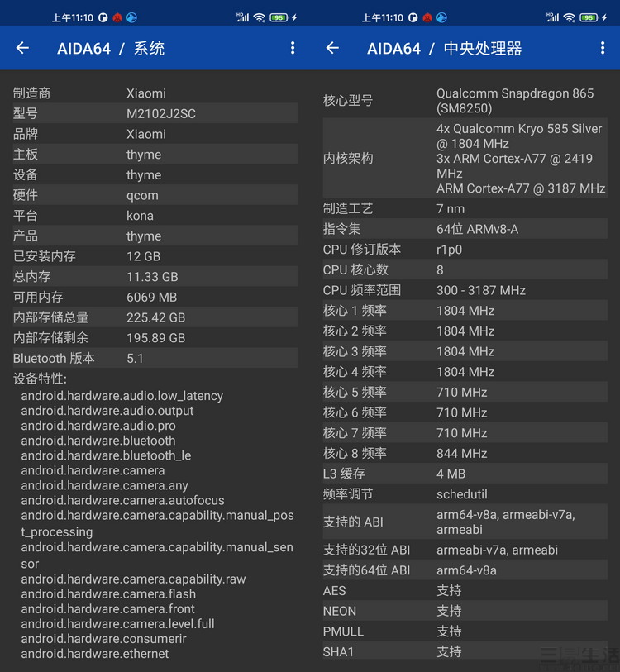Select 内部存储总量 value 225.42 GB
The image size is (620, 672).
[x=156, y=317]
